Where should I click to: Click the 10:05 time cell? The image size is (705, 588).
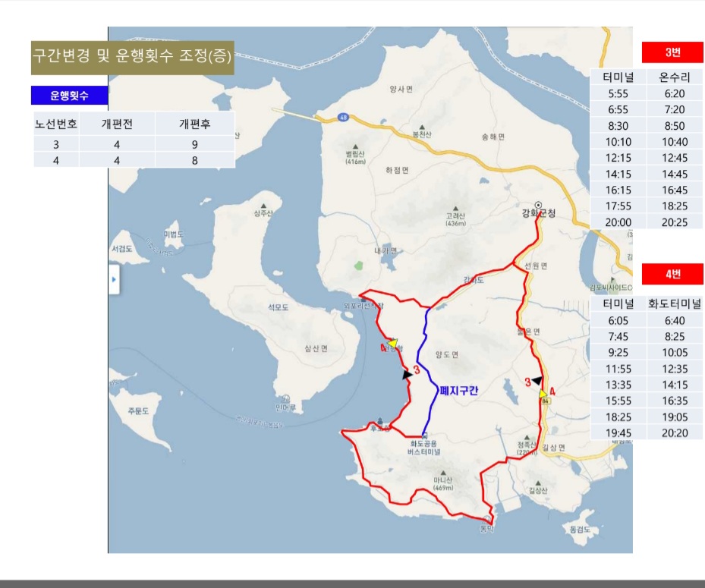coord(675,353)
